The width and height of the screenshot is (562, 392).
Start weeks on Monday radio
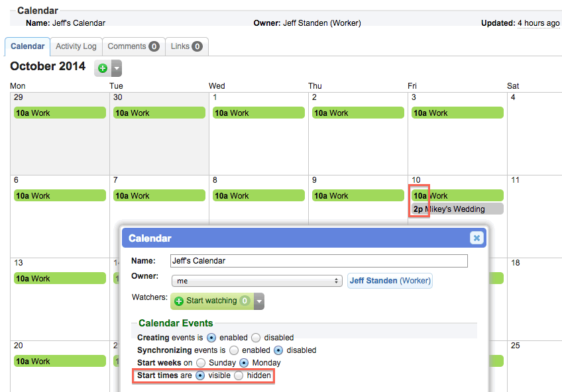(244, 363)
